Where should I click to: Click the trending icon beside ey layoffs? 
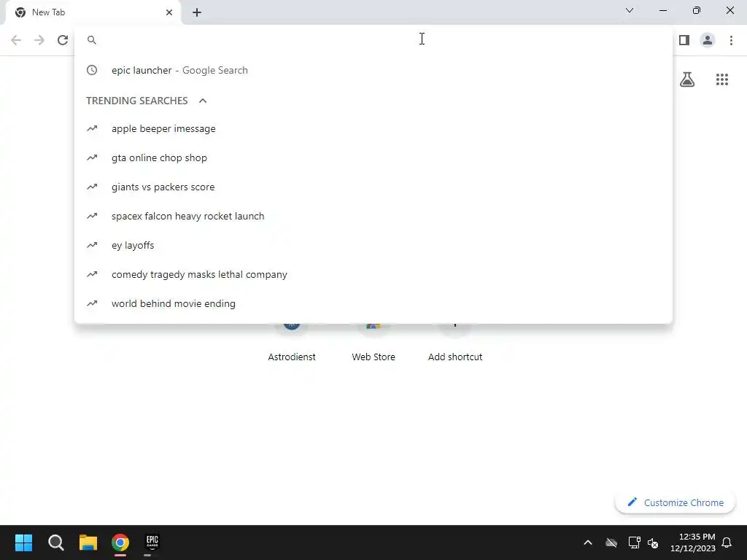click(x=92, y=245)
